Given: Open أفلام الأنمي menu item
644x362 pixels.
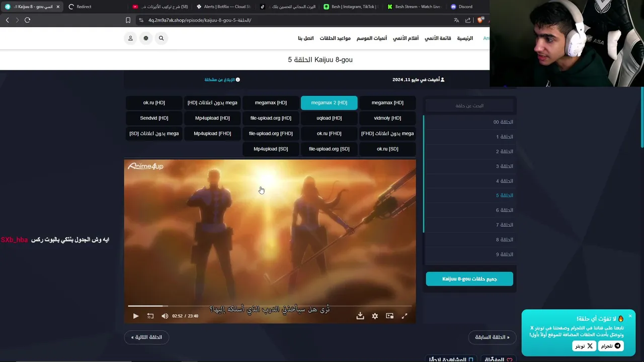Looking at the screenshot, I should pyautogui.click(x=406, y=38).
